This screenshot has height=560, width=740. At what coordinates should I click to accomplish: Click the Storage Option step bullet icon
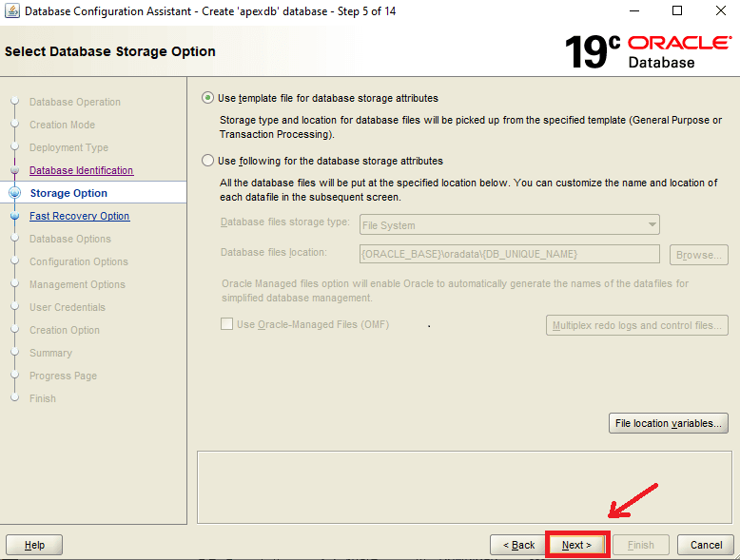pos(14,193)
